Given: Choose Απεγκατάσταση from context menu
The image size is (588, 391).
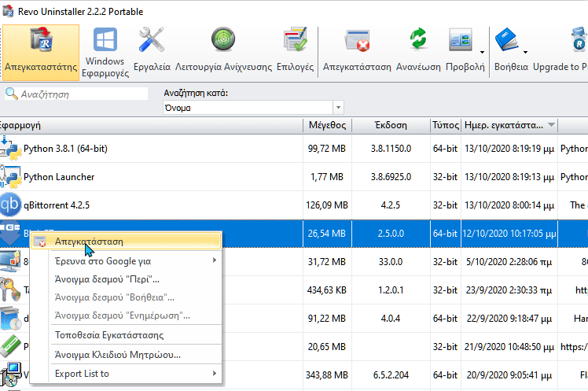Looking at the screenshot, I should click(126, 242).
